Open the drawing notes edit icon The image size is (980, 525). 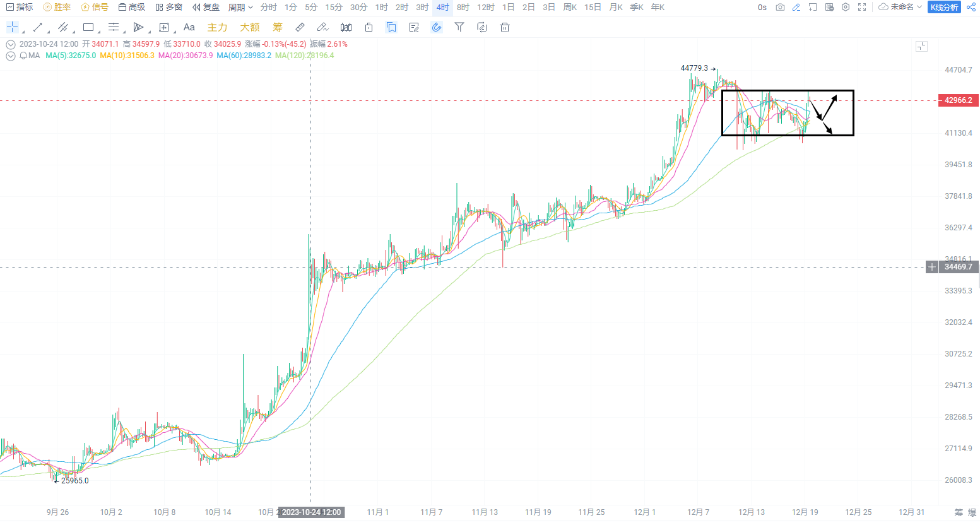point(414,27)
